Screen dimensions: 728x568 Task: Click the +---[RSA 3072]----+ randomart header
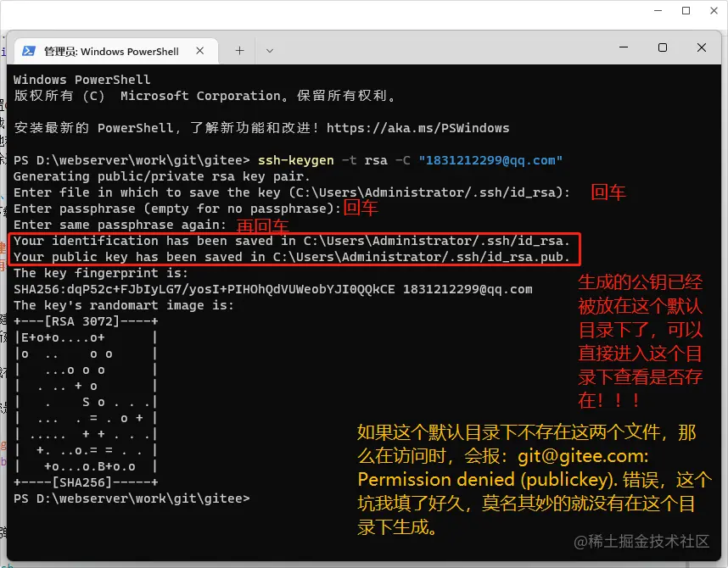(86, 321)
